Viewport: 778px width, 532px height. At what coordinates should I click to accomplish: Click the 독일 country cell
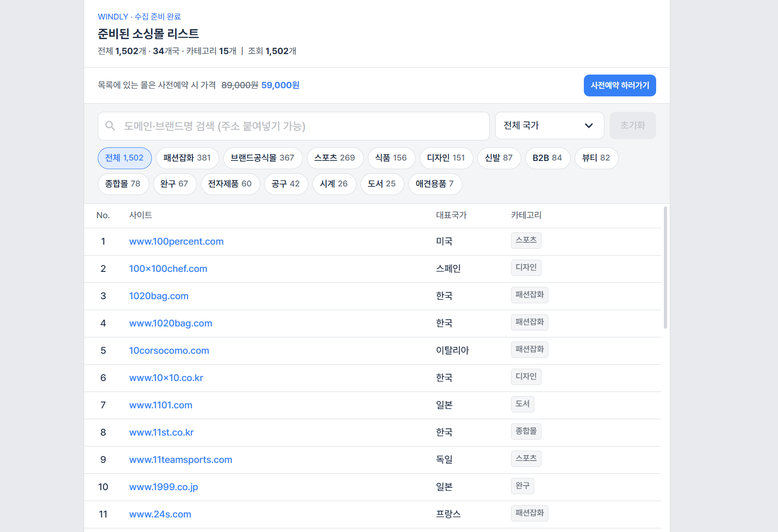click(444, 460)
